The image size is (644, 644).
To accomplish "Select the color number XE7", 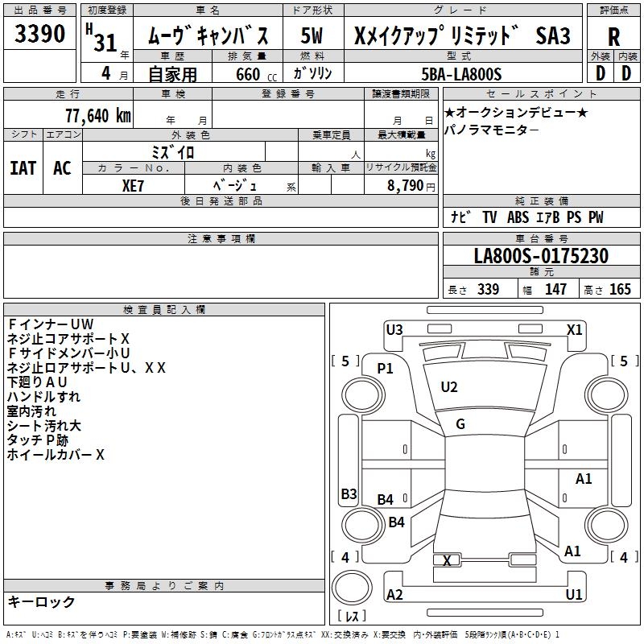I will (x=133, y=186).
